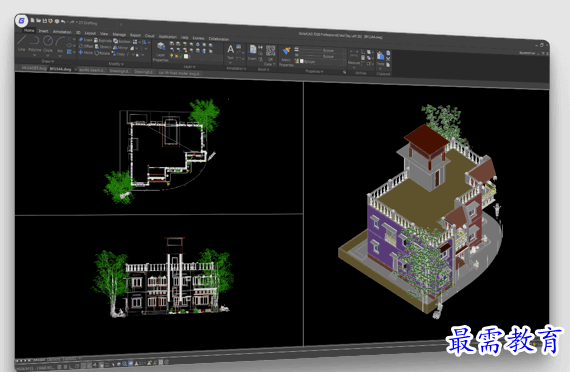Viewport: 570px width, 372px height.
Task: Click the Erase tool in Modify
Action: coord(86,40)
